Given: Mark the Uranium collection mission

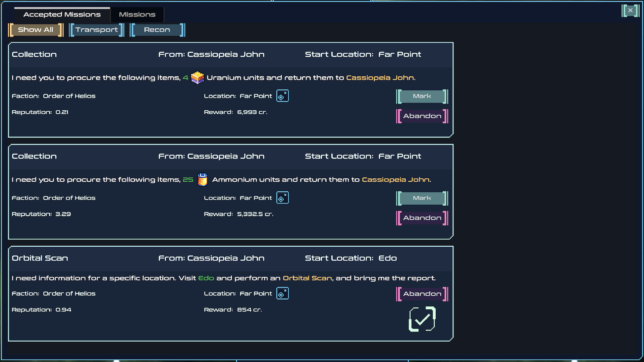Looking at the screenshot, I should [x=422, y=96].
